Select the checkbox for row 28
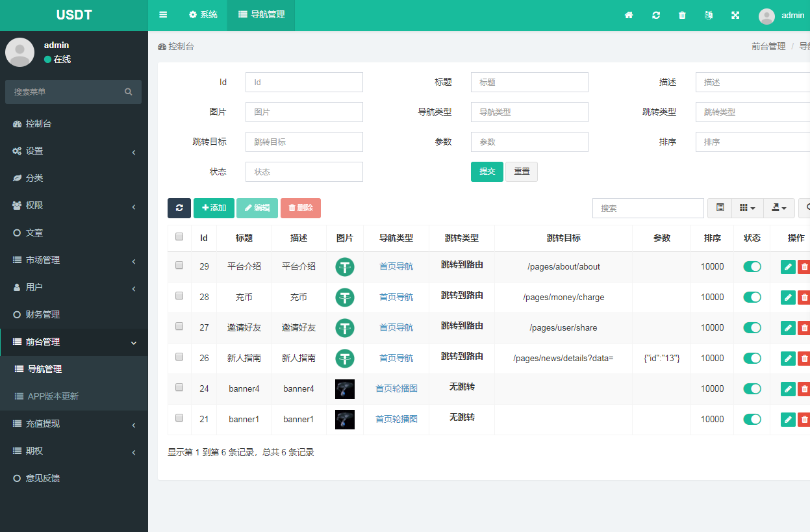Image resolution: width=810 pixels, height=532 pixels. point(179,296)
